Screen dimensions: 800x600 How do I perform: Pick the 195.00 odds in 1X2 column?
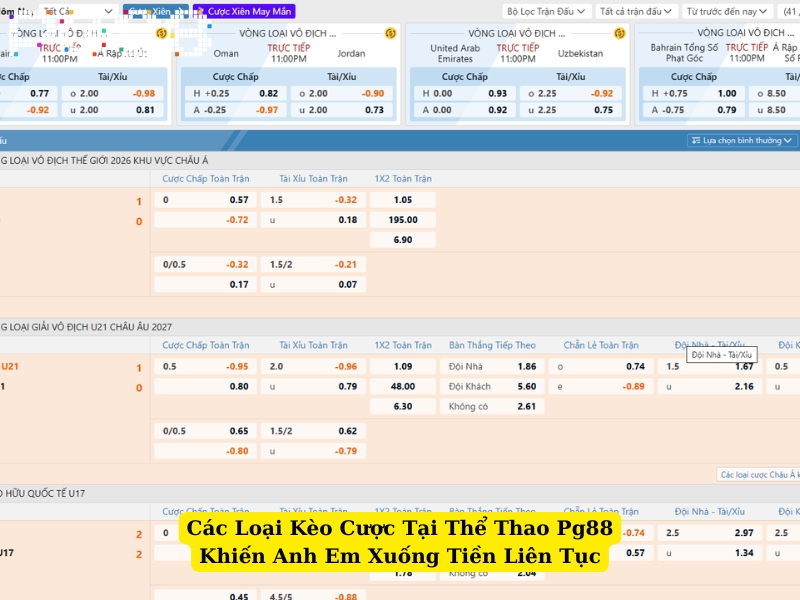tap(403, 220)
